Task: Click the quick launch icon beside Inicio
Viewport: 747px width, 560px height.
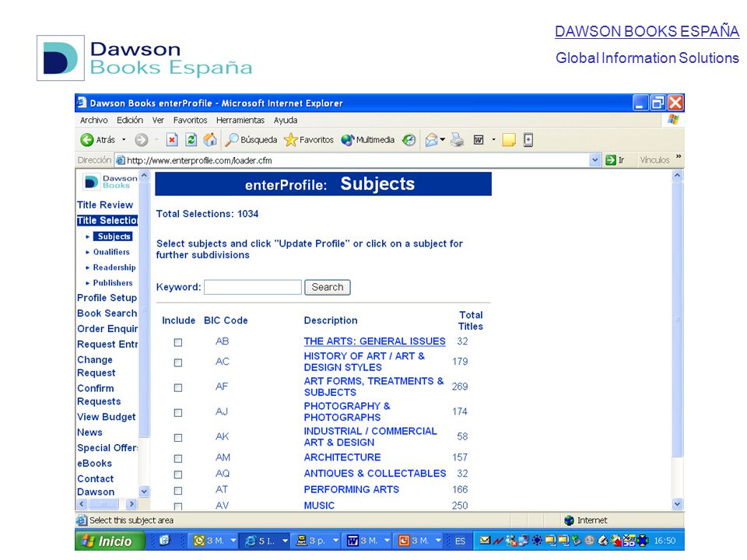Action: click(x=165, y=541)
